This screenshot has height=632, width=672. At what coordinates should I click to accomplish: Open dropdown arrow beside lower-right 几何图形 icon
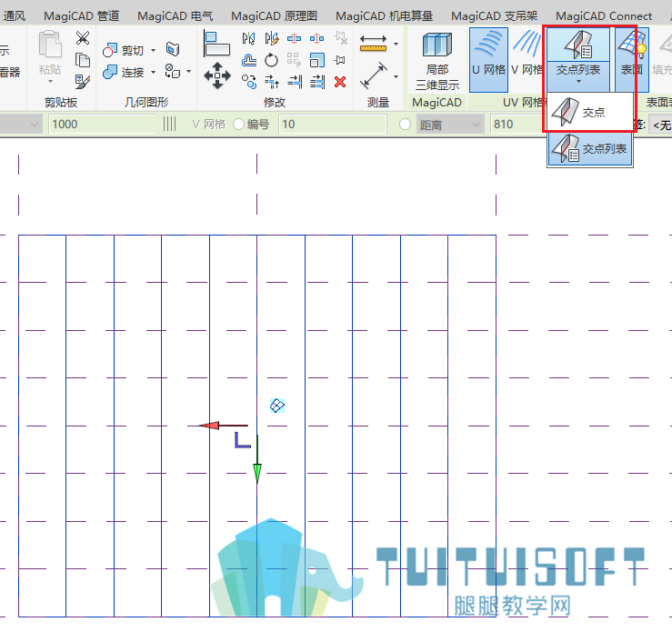[x=188, y=71]
